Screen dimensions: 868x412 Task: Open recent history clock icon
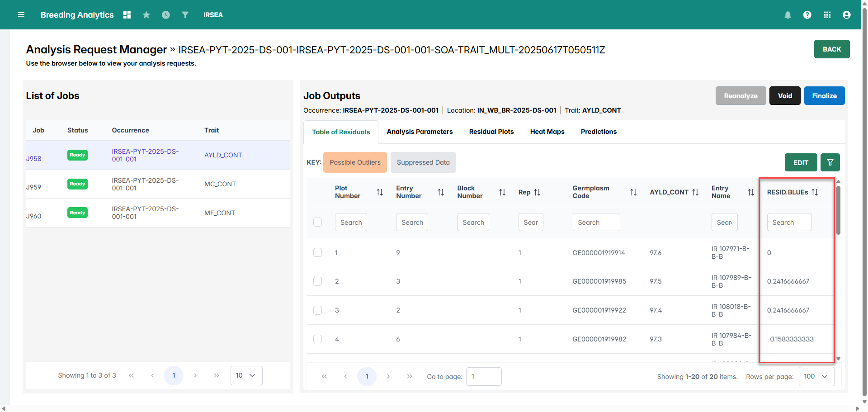click(166, 15)
